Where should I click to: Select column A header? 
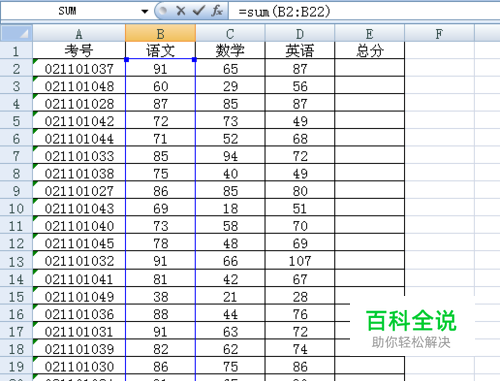pyautogui.click(x=79, y=33)
